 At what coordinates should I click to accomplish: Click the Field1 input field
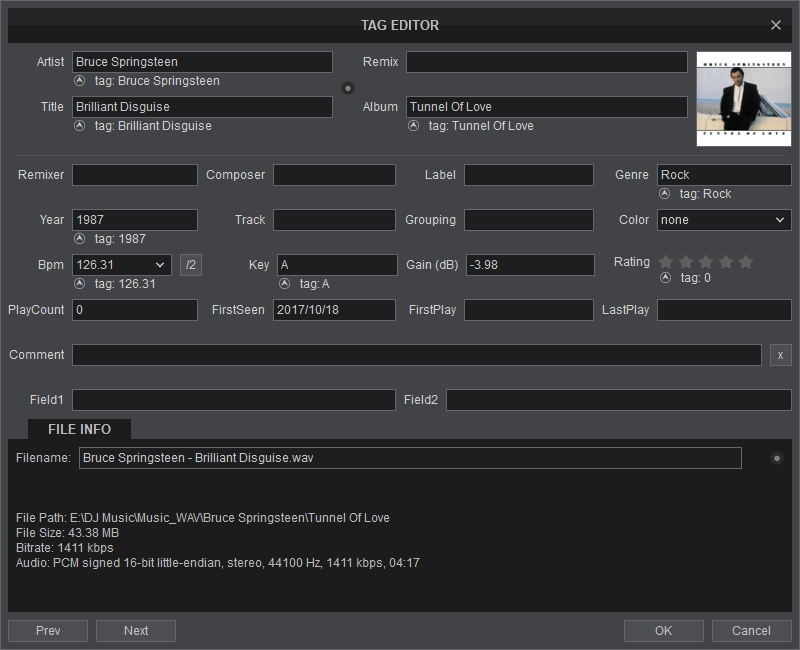click(x=234, y=400)
